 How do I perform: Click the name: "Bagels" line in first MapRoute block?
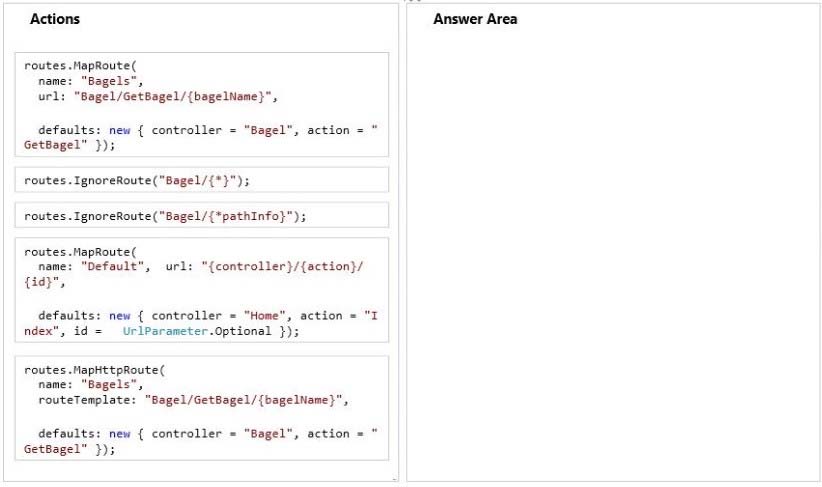coord(91,81)
